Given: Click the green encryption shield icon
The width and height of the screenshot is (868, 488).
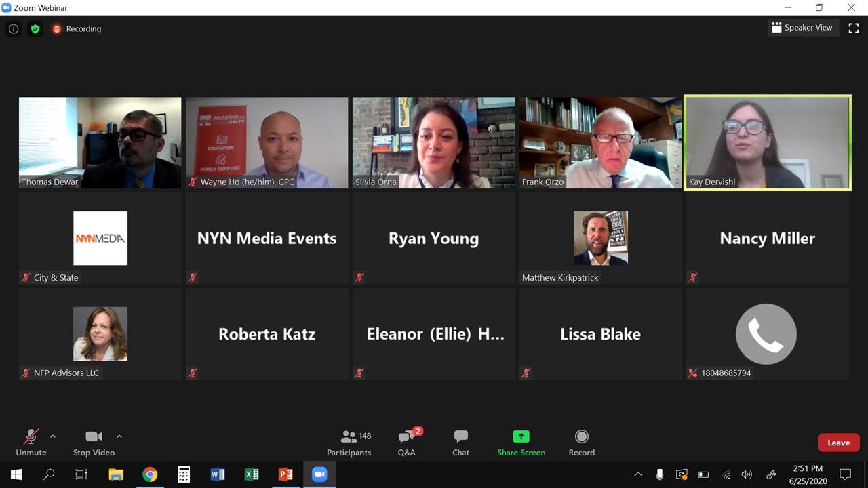Looking at the screenshot, I should pyautogui.click(x=35, y=29).
